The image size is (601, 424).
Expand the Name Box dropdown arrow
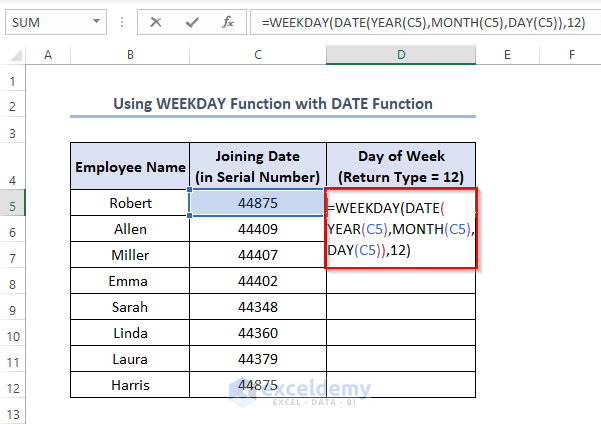click(x=96, y=21)
